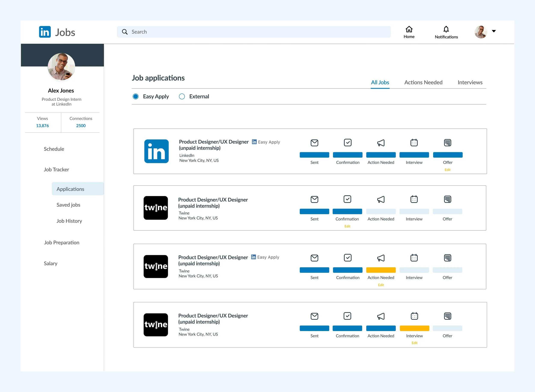Select the Easy Apply radio button
The width and height of the screenshot is (535, 392).
pyautogui.click(x=136, y=96)
